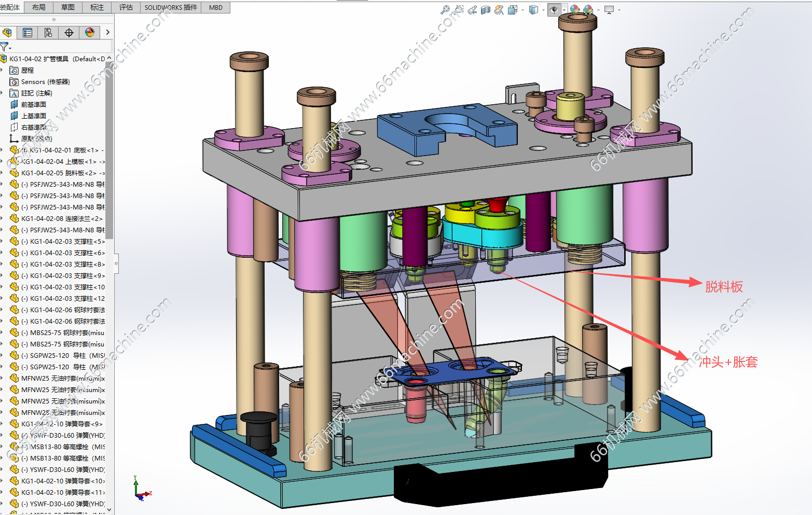
Task: Click the Previous View icon
Action: 472,9
